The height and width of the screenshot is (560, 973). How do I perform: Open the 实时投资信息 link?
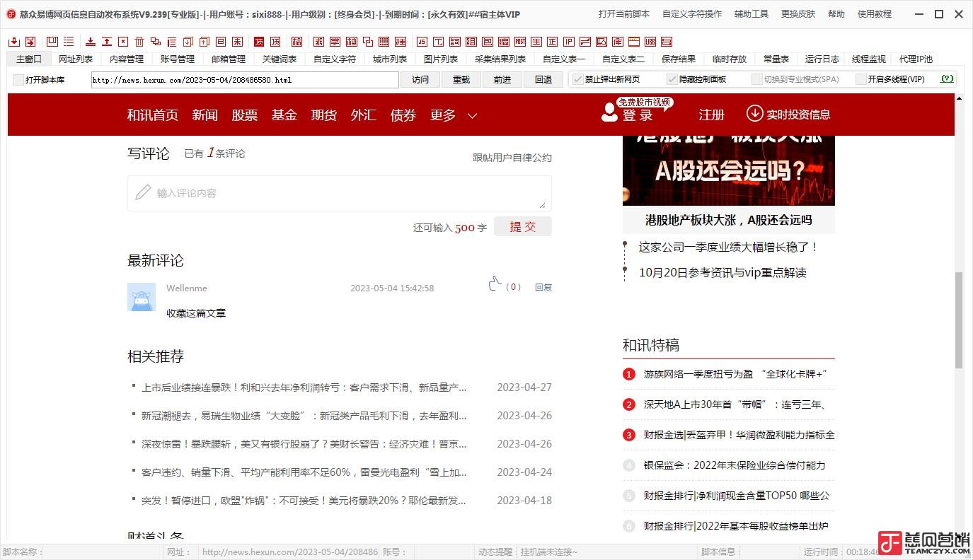(x=788, y=114)
